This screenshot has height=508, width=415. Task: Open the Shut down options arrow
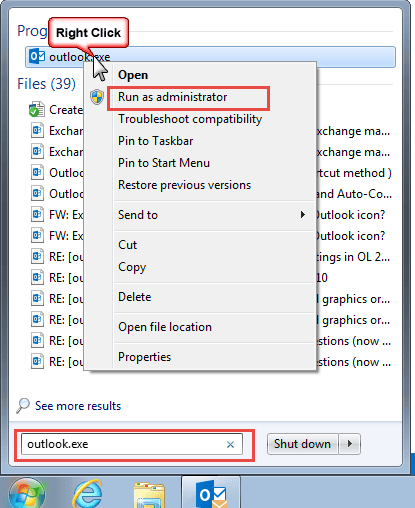[x=350, y=444]
